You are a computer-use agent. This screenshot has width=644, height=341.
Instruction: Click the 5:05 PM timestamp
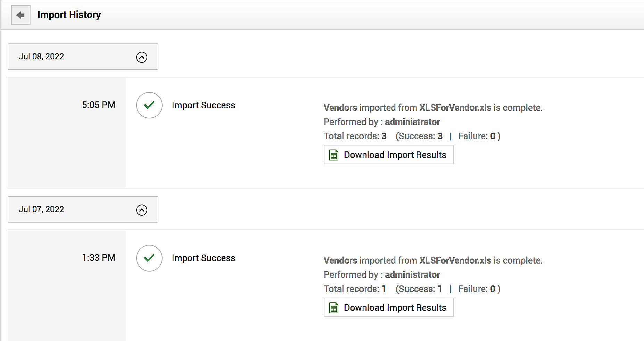click(98, 105)
